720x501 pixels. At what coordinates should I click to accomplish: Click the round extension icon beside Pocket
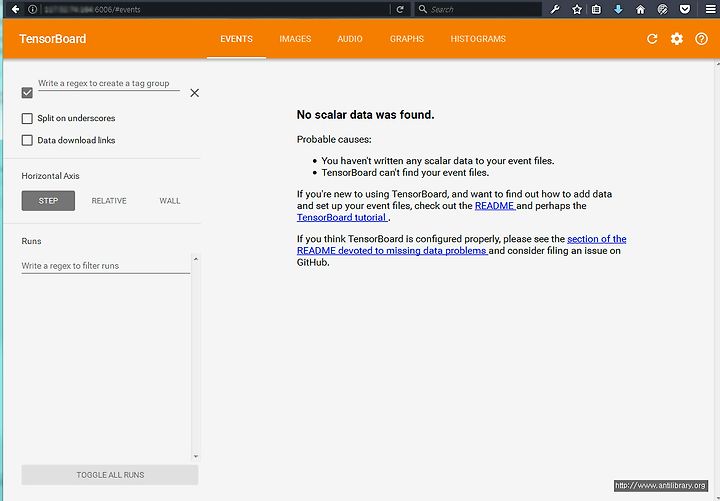pos(662,9)
